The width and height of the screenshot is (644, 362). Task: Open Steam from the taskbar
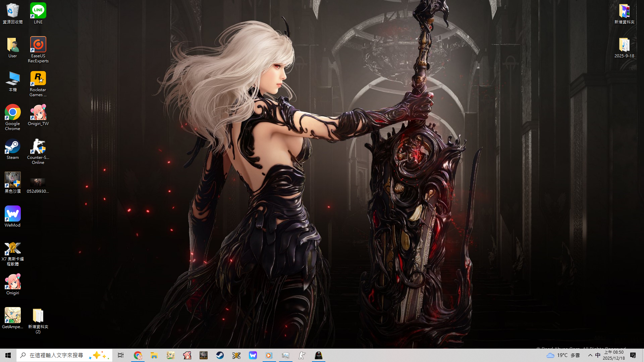point(220,355)
